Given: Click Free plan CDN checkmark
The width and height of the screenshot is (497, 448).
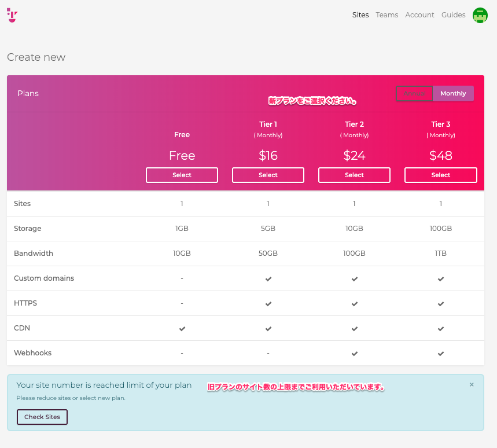Looking at the screenshot, I should point(182,329).
